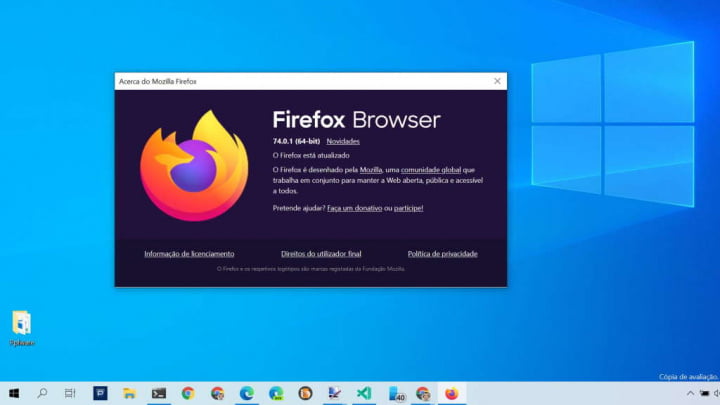Open the Windows Start menu
Screen dimensions: 720x405
[14, 394]
